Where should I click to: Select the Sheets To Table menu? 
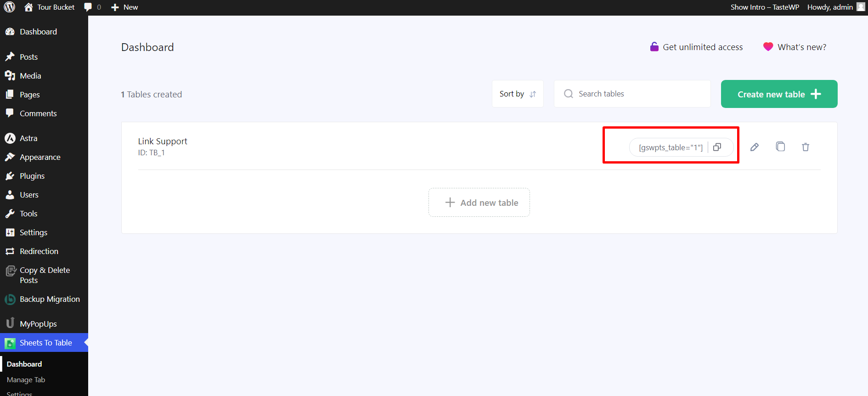(x=44, y=343)
